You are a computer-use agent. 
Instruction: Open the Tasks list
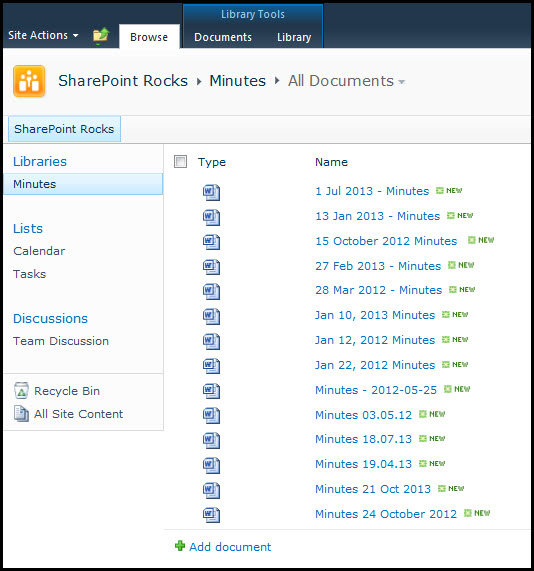[30, 274]
